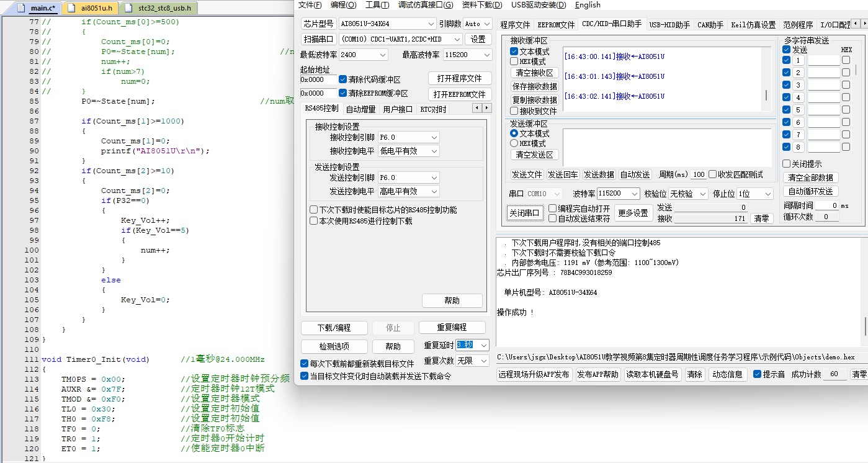Open 最低波特率 2400 dropdown
This screenshot has height=463, width=868.
click(363, 55)
